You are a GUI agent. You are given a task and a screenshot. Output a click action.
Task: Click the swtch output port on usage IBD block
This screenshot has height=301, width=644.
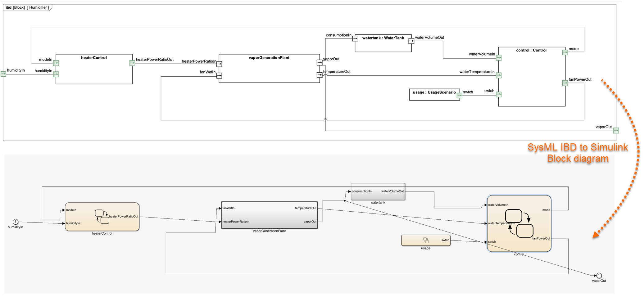click(460, 96)
